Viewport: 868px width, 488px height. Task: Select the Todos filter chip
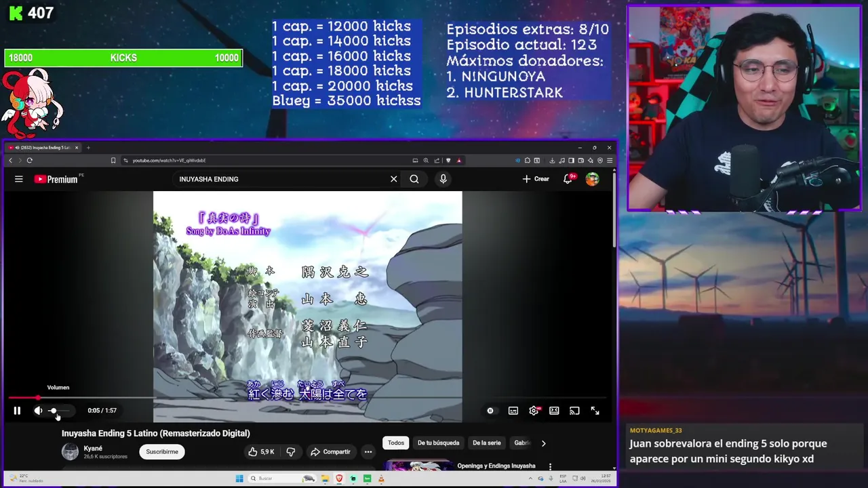396,443
